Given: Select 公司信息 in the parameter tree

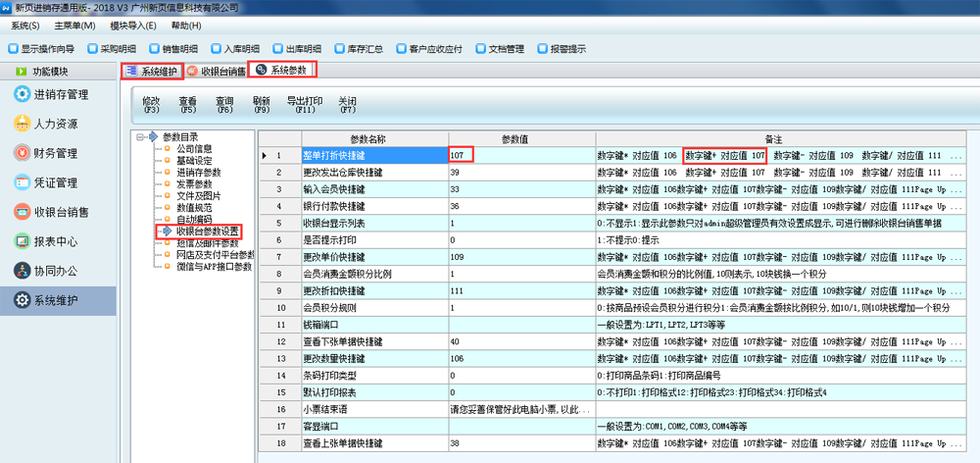Looking at the screenshot, I should coord(194,149).
